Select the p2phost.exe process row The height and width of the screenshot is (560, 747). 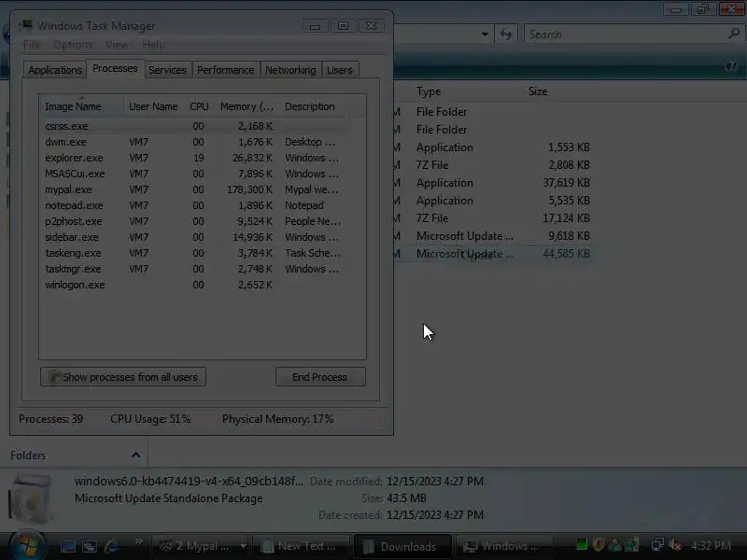(x=194, y=221)
